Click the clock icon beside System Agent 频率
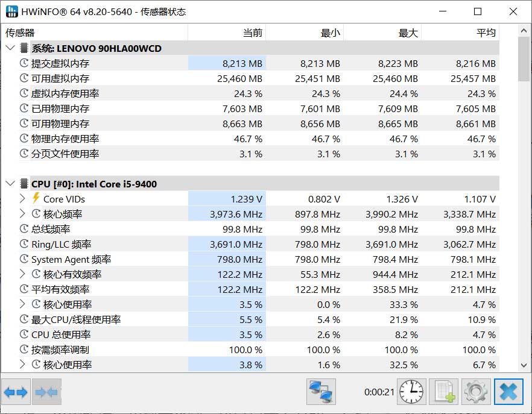Screen dimensions: 532x414 [x=24, y=259]
